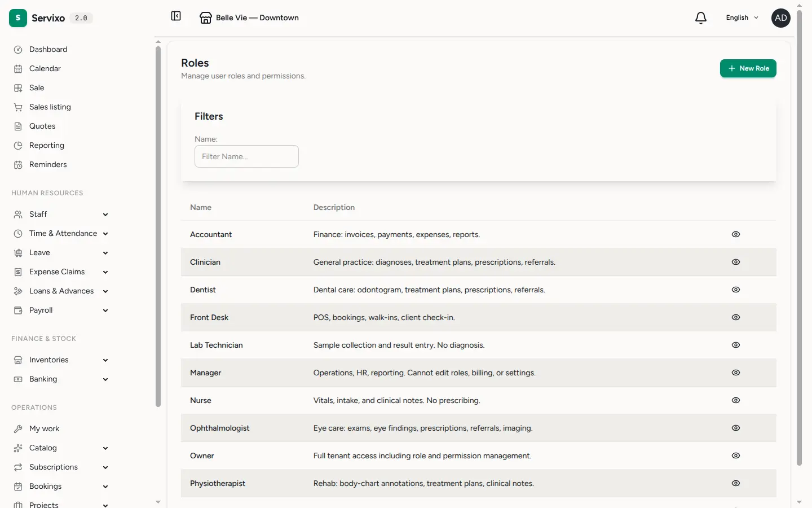Go to Calendar in the sidebar

click(x=45, y=69)
